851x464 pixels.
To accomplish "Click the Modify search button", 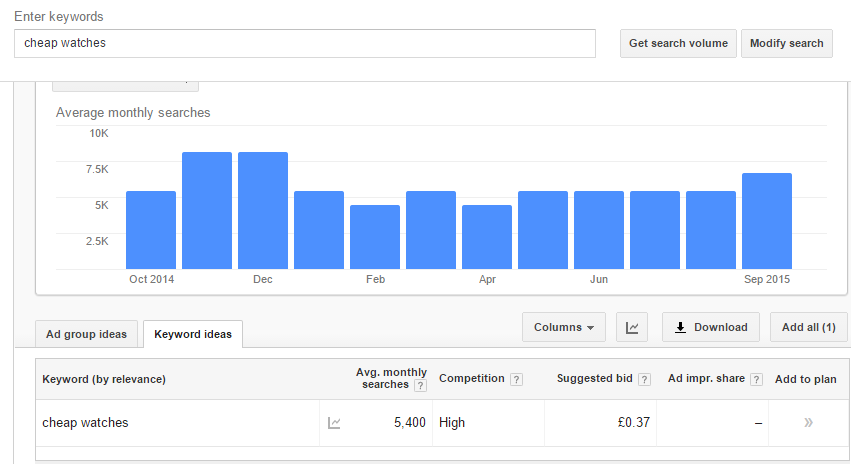I will 786,43.
